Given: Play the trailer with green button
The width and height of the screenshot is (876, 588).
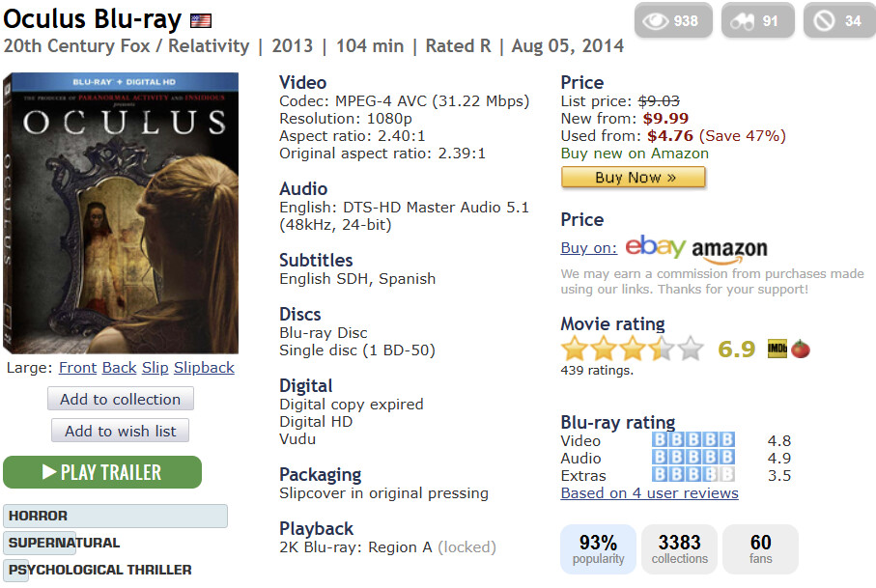Looking at the screenshot, I should pos(102,472).
